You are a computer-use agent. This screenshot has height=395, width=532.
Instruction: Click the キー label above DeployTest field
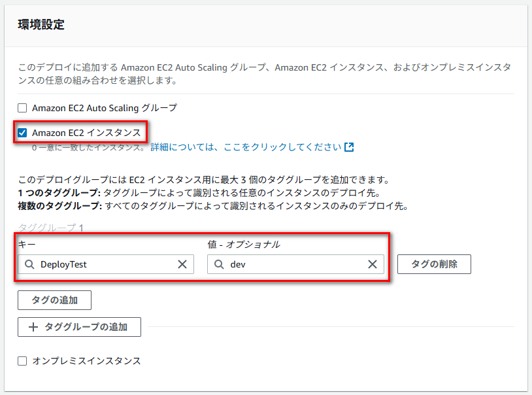(26, 244)
